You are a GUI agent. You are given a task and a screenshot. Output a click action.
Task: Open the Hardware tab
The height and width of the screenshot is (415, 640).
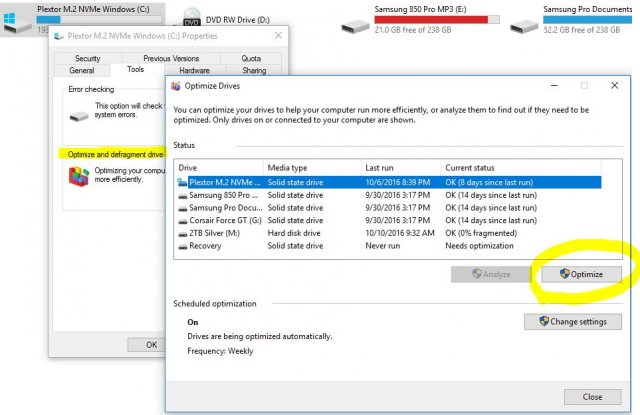coord(194,71)
